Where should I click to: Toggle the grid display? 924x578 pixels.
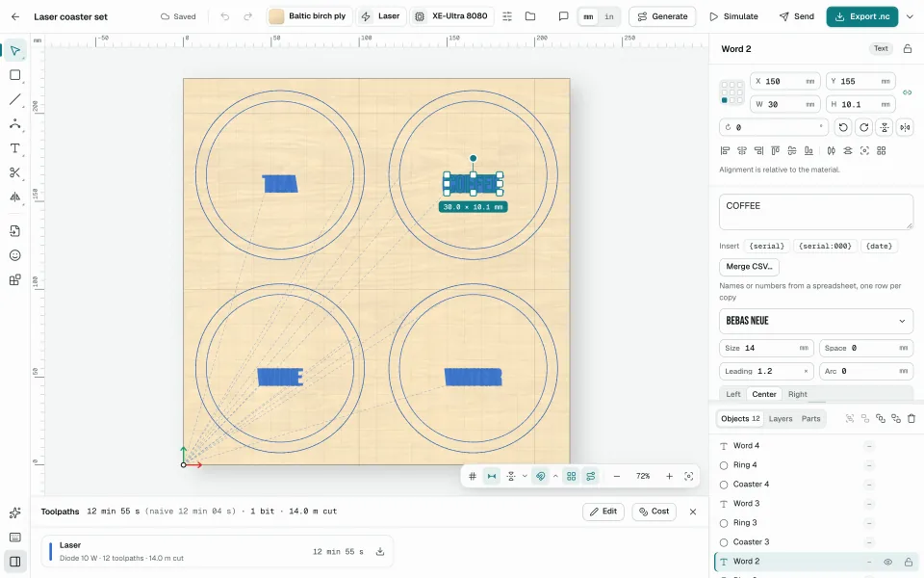pos(473,477)
